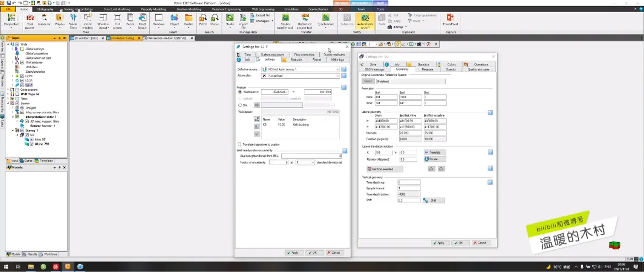Toggle the XLine 791 checkbox

[x=31, y=144]
